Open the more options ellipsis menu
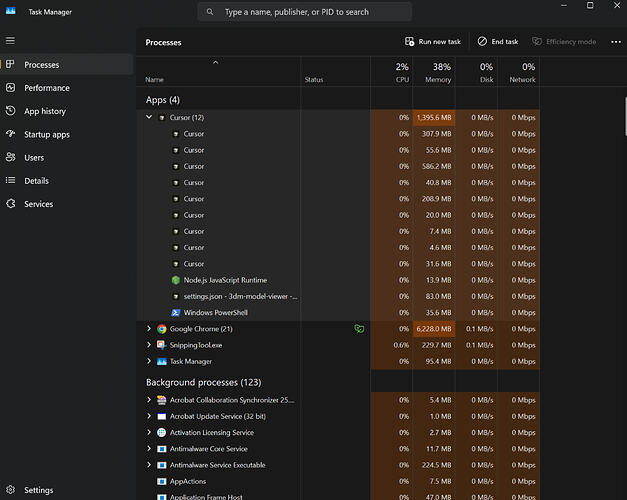This screenshot has height=500, width=627. (616, 42)
